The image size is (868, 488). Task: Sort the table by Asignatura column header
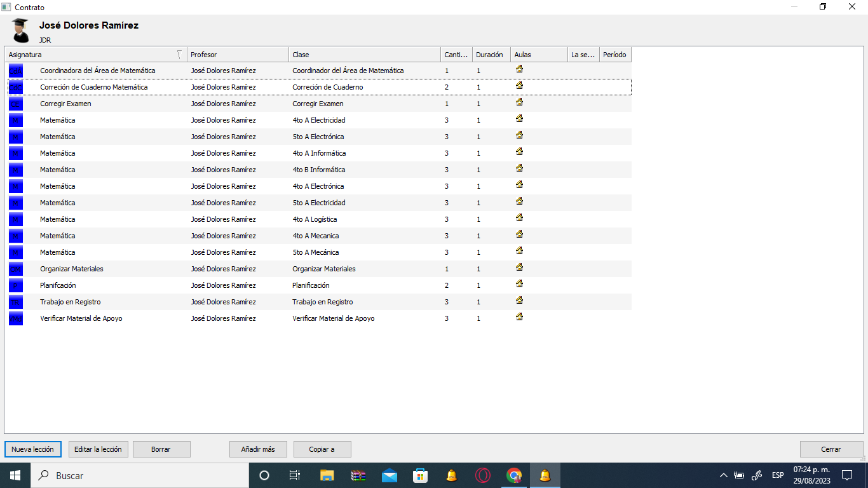95,55
